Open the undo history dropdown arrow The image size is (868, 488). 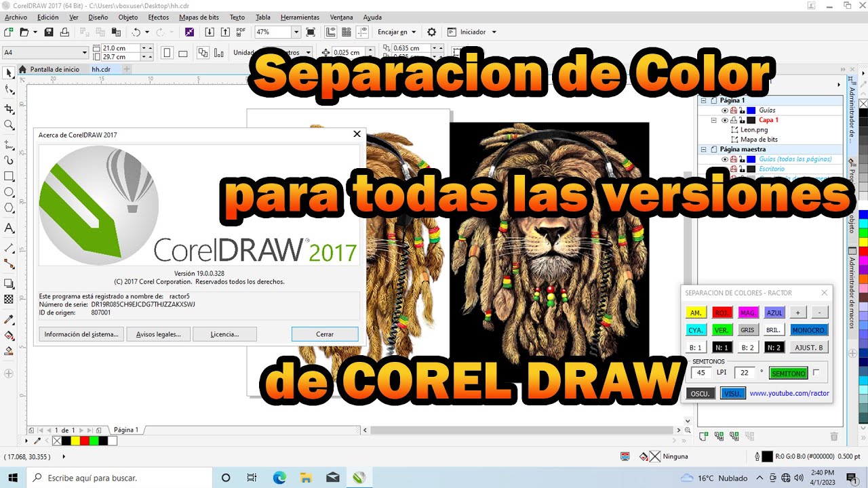point(147,32)
